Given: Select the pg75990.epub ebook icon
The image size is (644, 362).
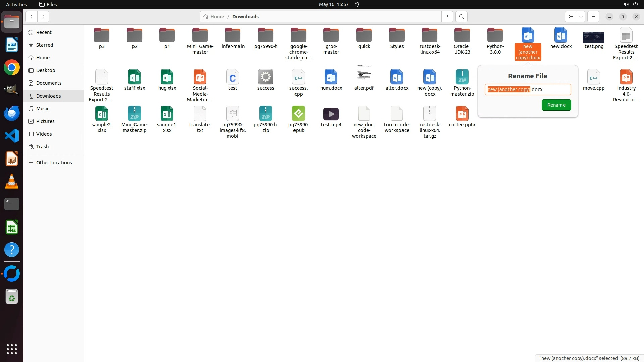Looking at the screenshot, I should (x=298, y=114).
